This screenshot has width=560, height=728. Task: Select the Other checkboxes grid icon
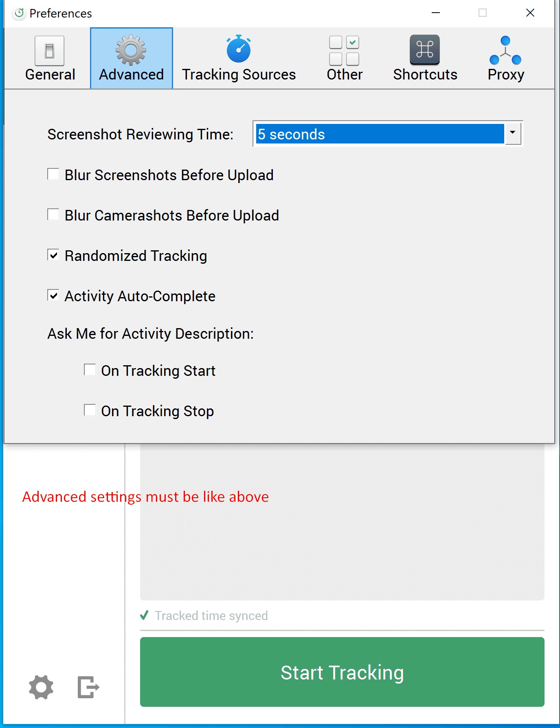pos(344,51)
